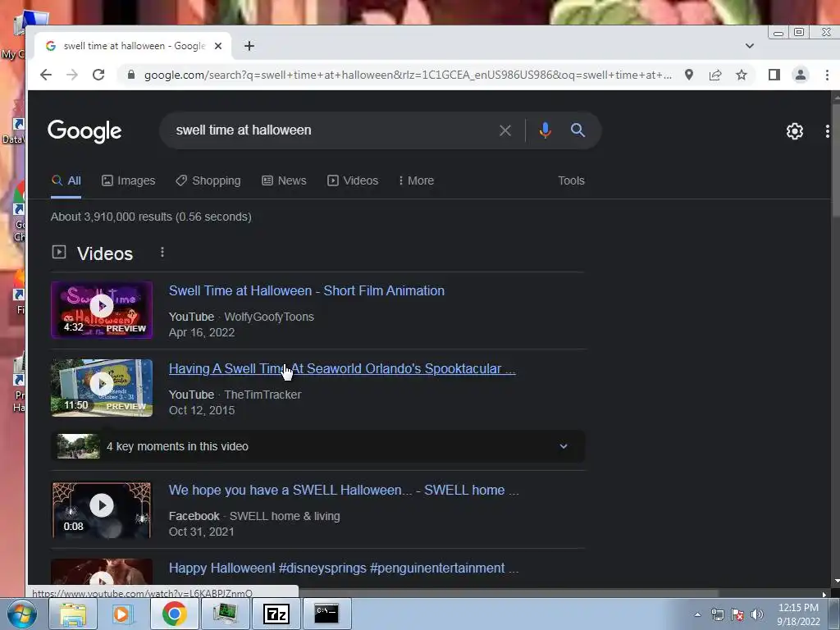Open Chrome side panel icon
Image resolution: width=840 pixels, height=630 pixels.
click(x=774, y=75)
